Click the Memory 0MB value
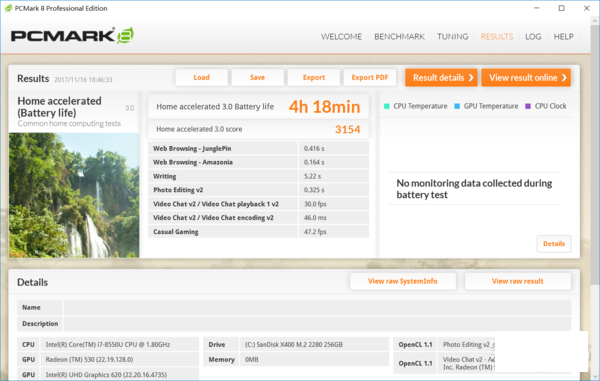 251,360
